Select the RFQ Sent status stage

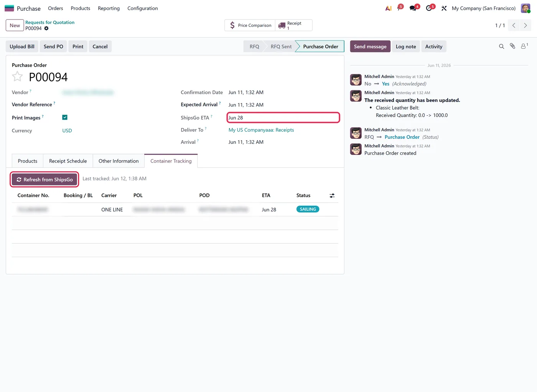click(x=281, y=46)
